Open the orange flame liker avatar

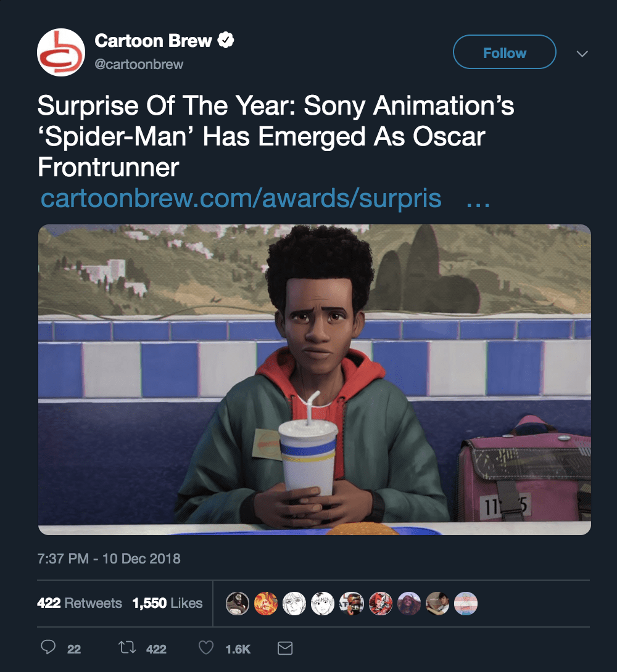[x=266, y=604]
